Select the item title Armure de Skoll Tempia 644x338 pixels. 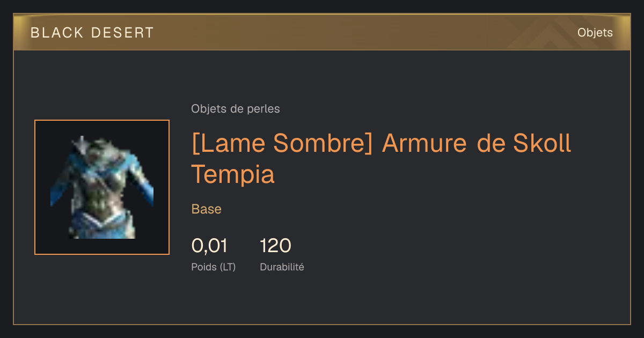click(381, 159)
